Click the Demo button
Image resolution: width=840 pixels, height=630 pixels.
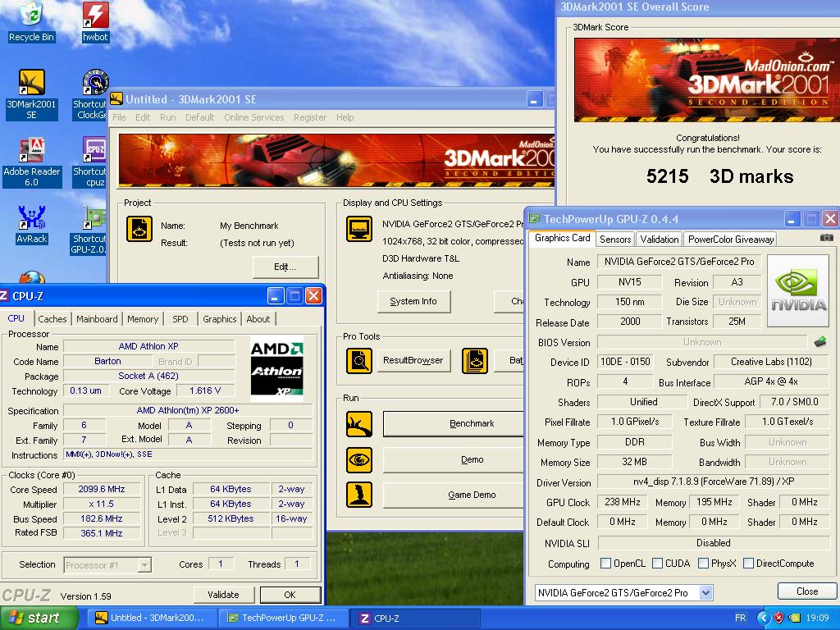point(454,459)
